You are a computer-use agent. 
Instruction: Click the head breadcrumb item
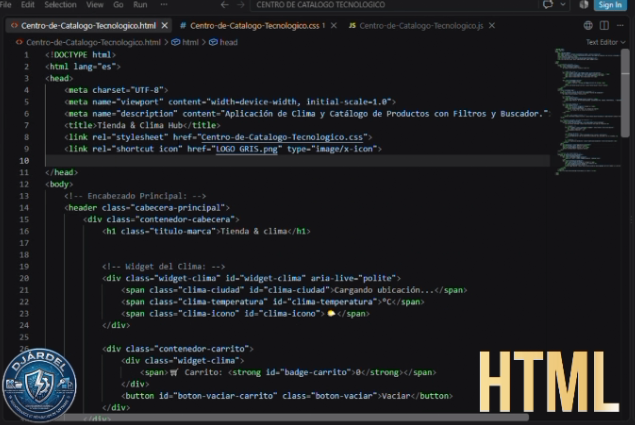pos(228,42)
